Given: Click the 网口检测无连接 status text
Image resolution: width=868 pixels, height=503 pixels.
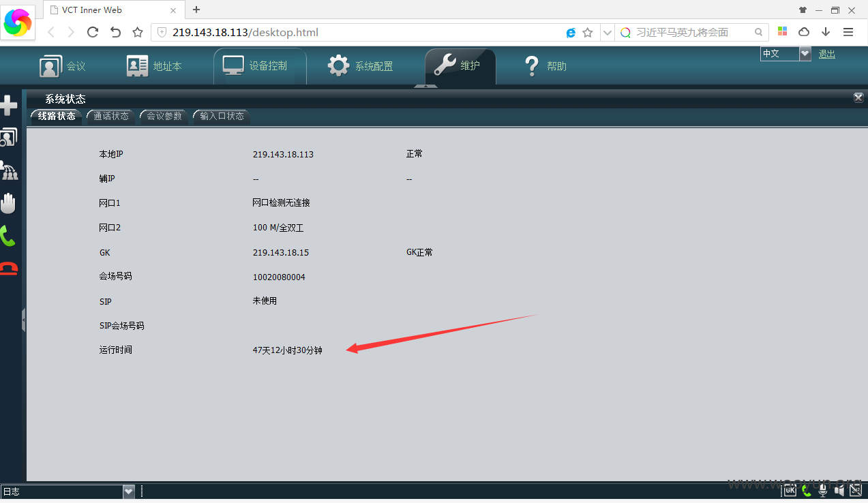Looking at the screenshot, I should tap(281, 203).
